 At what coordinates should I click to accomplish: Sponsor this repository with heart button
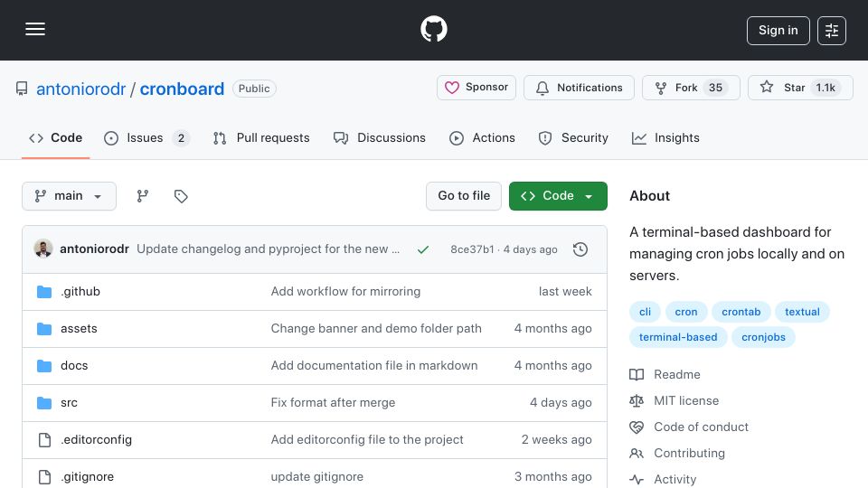[476, 88]
